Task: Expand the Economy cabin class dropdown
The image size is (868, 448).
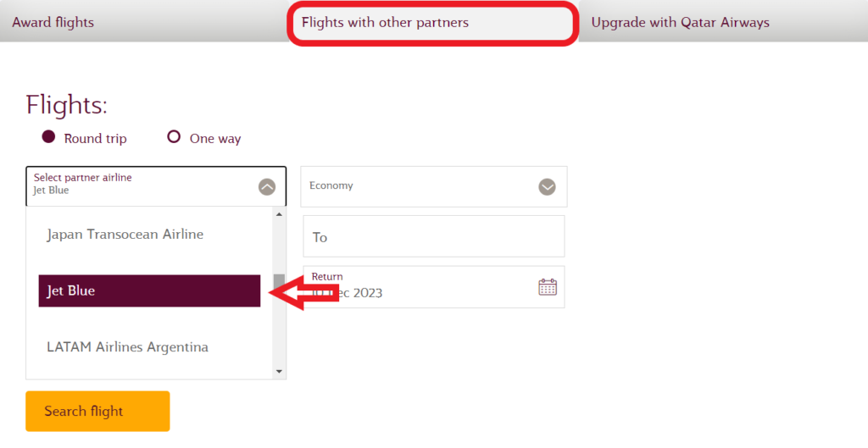Action: (x=548, y=187)
